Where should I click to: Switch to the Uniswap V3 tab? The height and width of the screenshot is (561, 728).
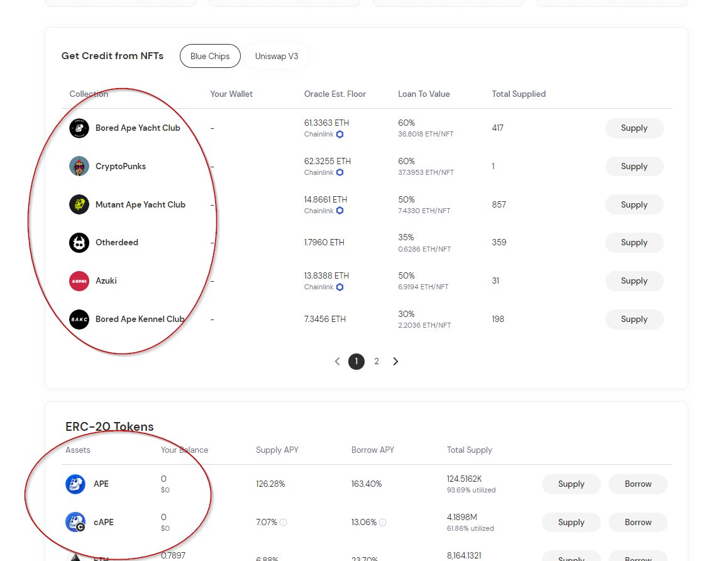(277, 56)
